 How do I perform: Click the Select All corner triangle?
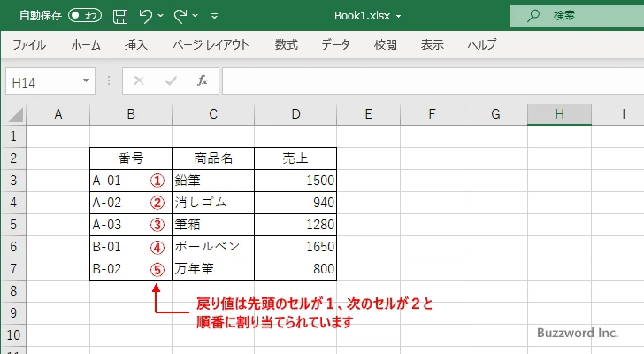[x=16, y=115]
